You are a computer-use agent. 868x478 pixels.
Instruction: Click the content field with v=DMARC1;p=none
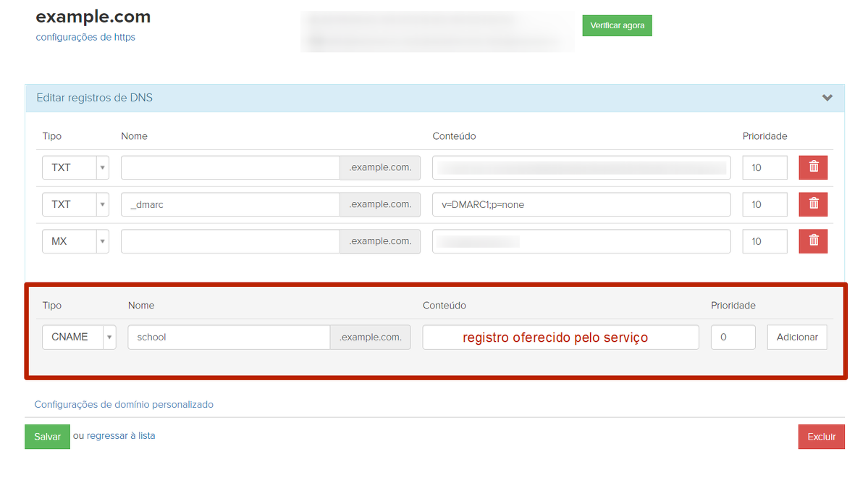(x=581, y=204)
